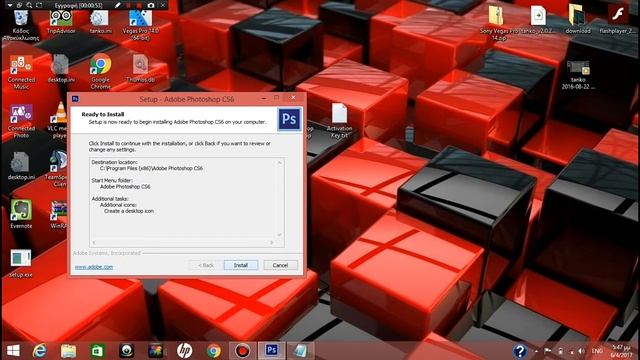Click the red recorder taskbar icon
The width and height of the screenshot is (640, 360).
point(242,351)
